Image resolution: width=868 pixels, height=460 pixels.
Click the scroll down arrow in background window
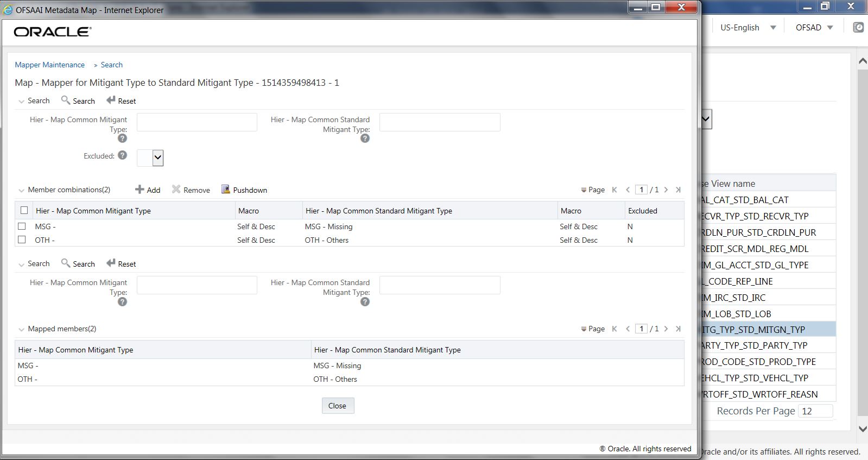pos(863,429)
